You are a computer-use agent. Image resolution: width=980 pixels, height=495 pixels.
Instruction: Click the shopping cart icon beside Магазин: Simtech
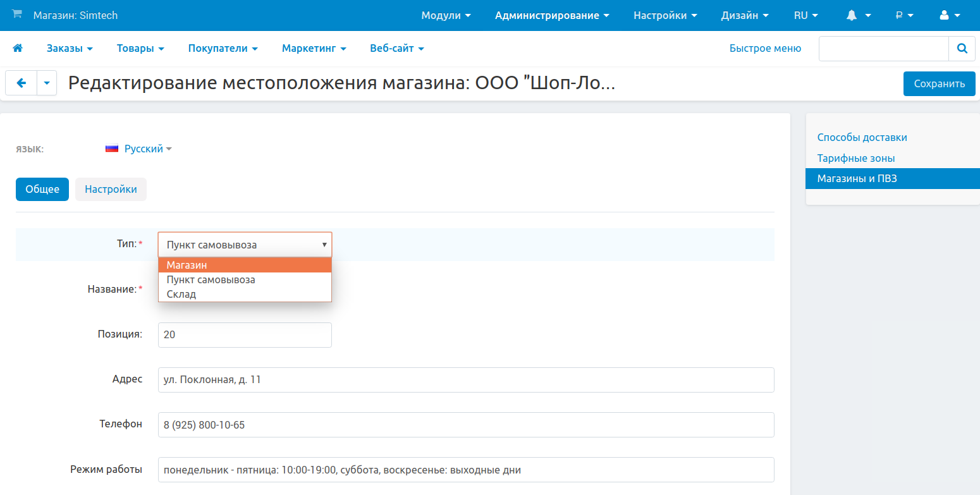(x=17, y=15)
